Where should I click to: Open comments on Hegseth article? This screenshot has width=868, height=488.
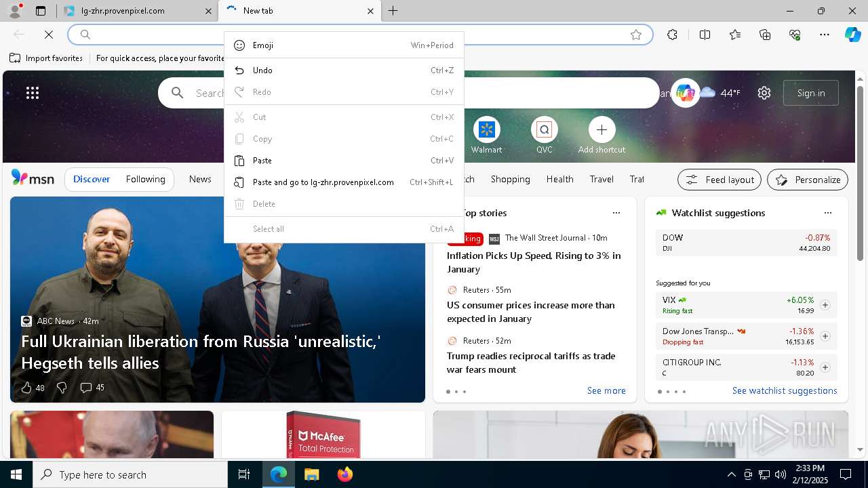(92, 388)
